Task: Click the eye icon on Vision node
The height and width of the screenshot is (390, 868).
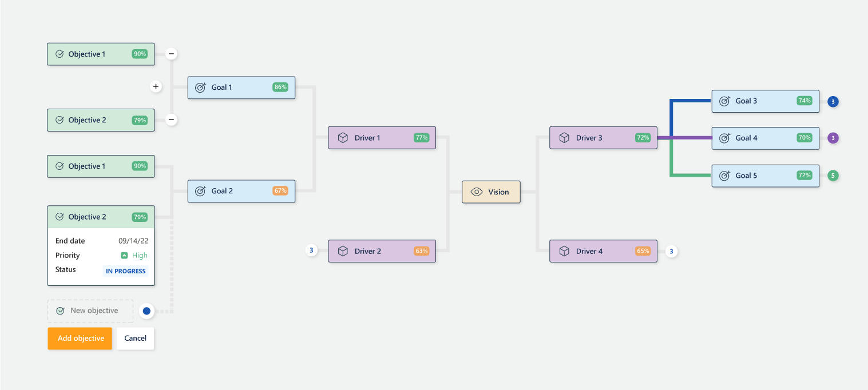Action: pos(477,192)
